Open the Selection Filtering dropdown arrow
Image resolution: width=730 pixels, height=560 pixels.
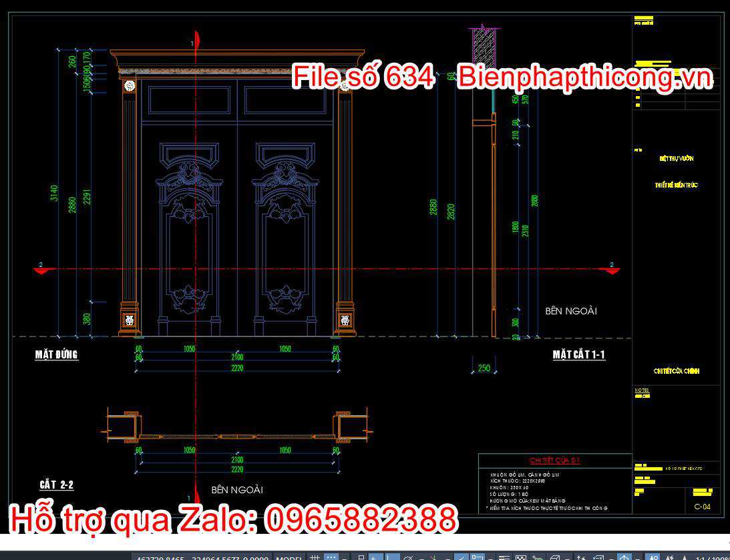[611, 558]
